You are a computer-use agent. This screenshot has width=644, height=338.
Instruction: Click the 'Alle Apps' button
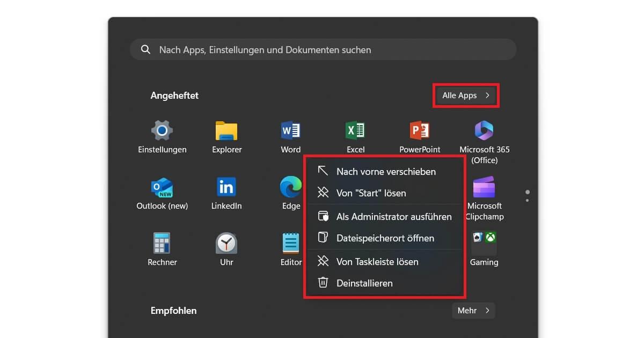pos(465,95)
